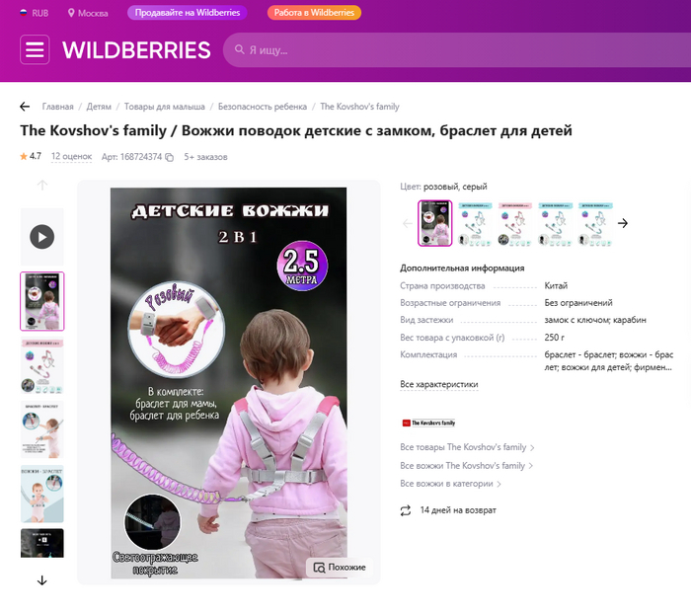Click the Москва location pin
This screenshot has width=691, height=616.
(x=71, y=13)
